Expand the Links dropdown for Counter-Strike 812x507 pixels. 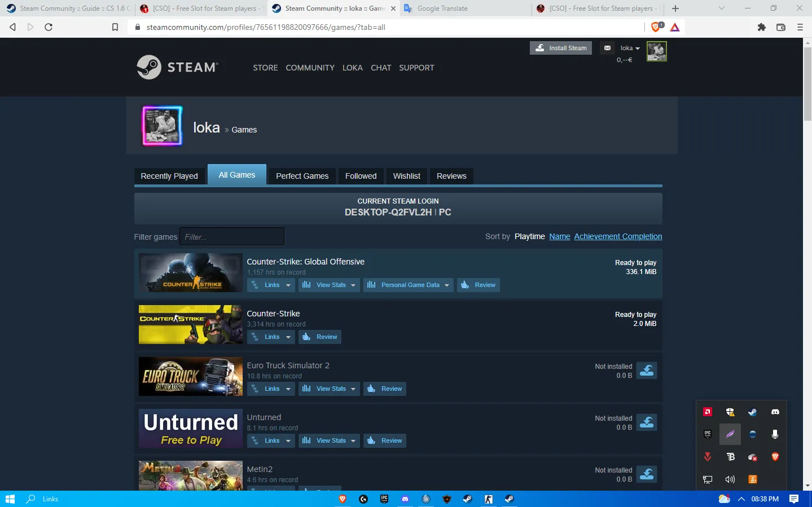(x=271, y=337)
